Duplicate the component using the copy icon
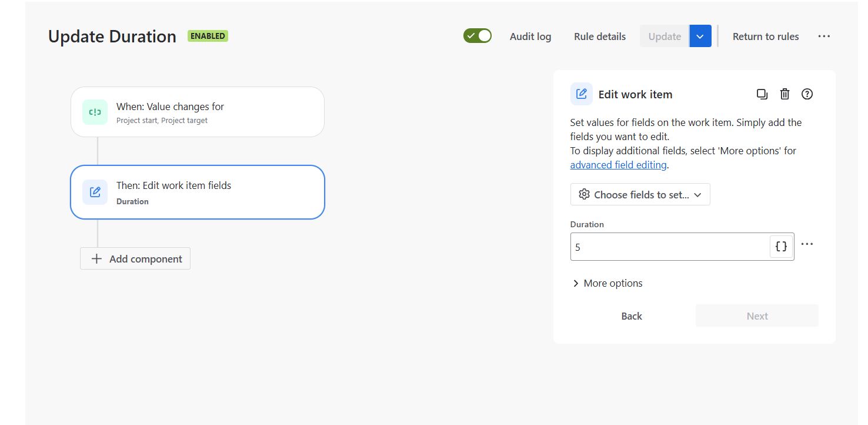Image resolution: width=868 pixels, height=425 pixels. pos(762,94)
